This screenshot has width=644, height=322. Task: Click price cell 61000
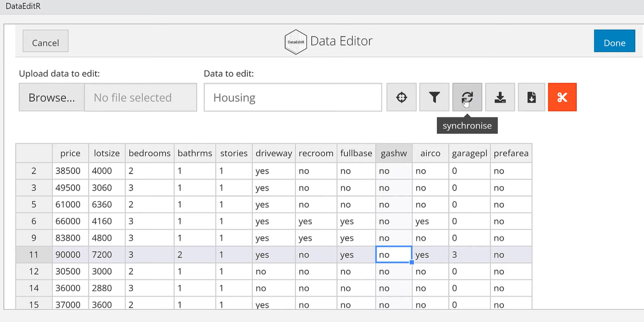point(70,205)
